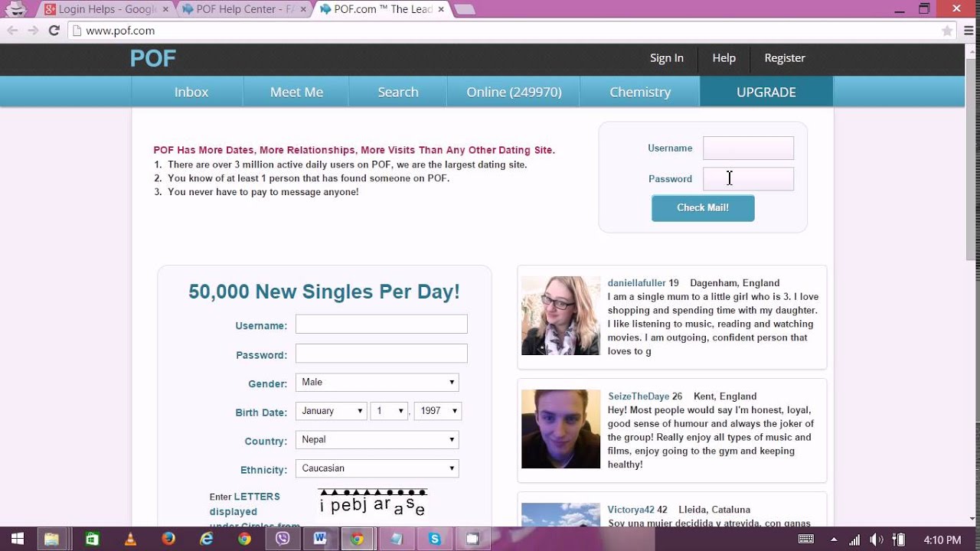The height and width of the screenshot is (551, 980).
Task: Open Viber from the taskbar
Action: (x=283, y=540)
